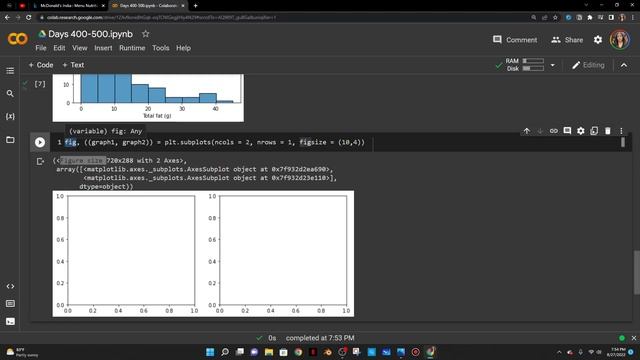The width and height of the screenshot is (640, 360).
Task: Delete the current cell
Action: [608, 131]
